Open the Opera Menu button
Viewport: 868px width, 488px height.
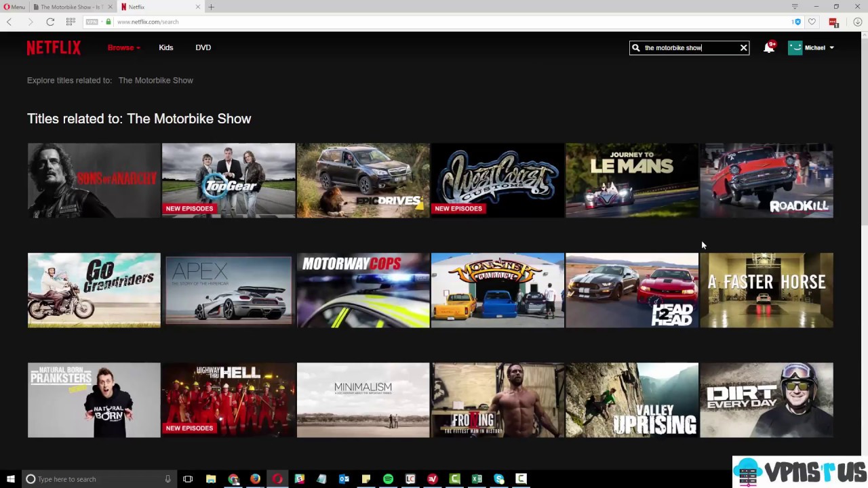[x=14, y=7]
